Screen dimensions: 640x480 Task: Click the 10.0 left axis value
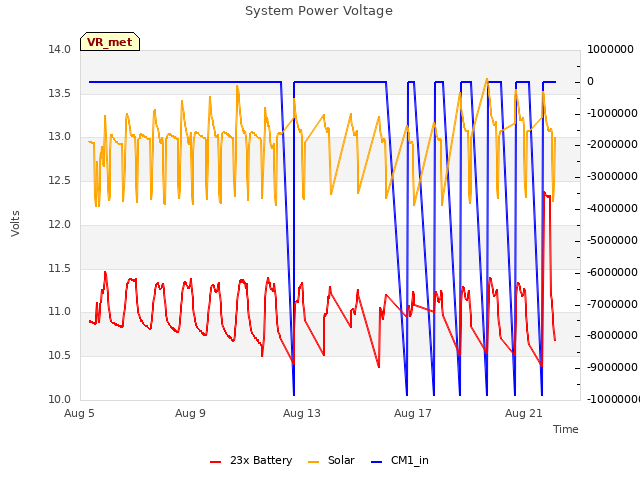[x=60, y=399]
